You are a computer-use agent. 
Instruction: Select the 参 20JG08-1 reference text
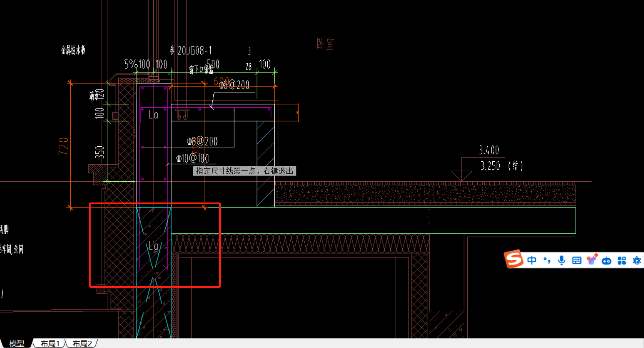191,51
